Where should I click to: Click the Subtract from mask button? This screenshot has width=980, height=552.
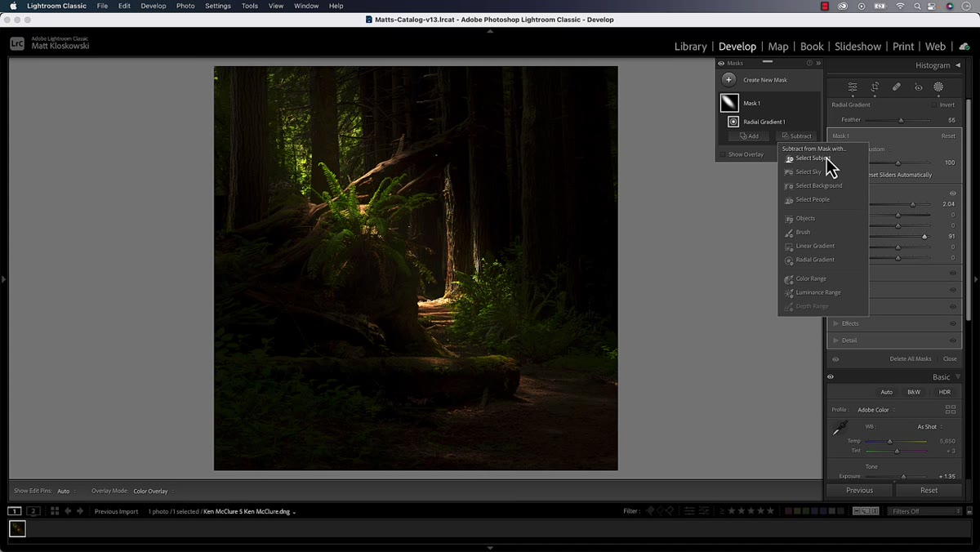pos(796,136)
